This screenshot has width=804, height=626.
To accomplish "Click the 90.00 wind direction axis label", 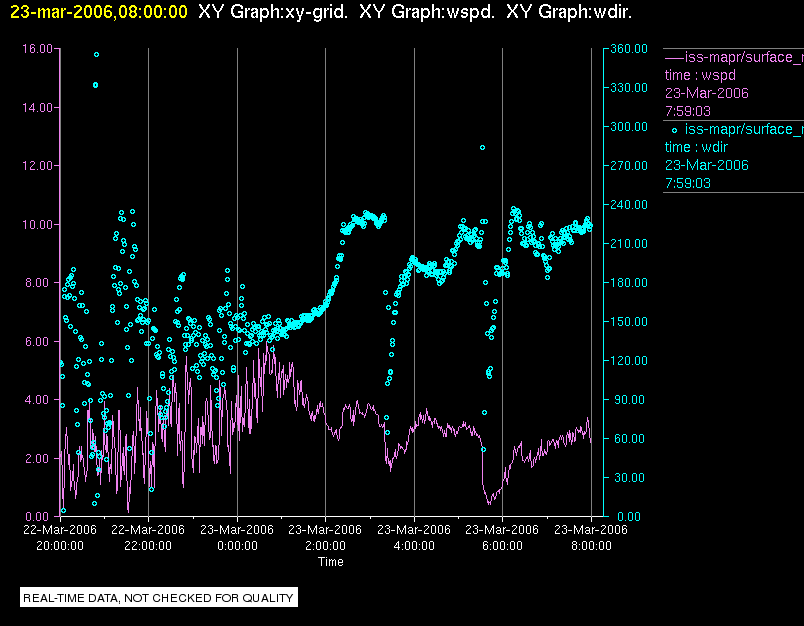I will tap(631, 399).
